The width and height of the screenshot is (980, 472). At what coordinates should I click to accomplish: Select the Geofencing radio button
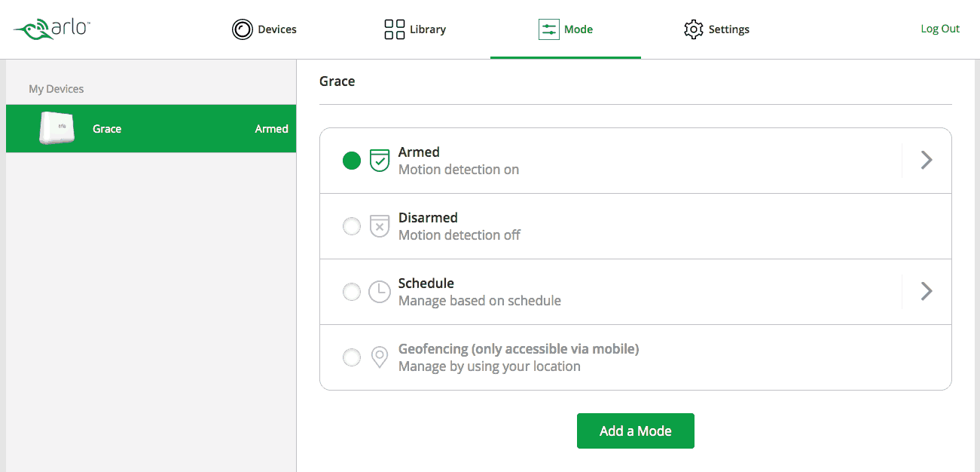(352, 357)
